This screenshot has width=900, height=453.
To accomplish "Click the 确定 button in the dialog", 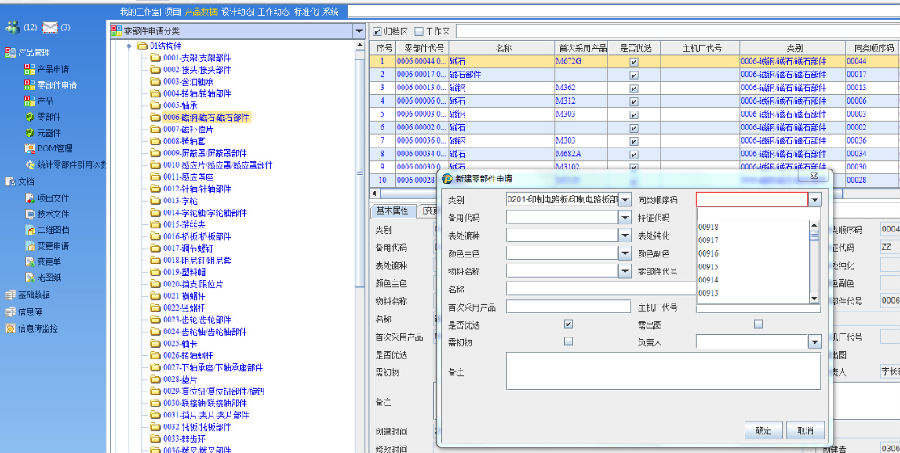I will point(763,429).
